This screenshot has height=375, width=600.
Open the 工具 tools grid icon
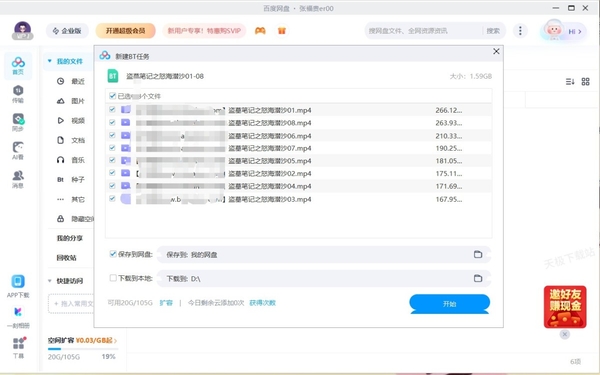pyautogui.click(x=18, y=347)
